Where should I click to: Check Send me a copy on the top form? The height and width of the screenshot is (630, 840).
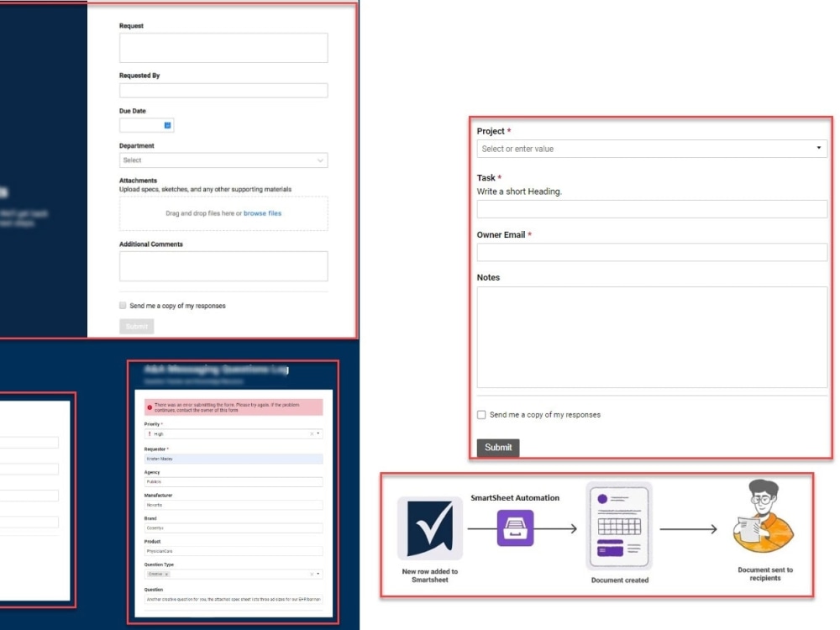123,306
